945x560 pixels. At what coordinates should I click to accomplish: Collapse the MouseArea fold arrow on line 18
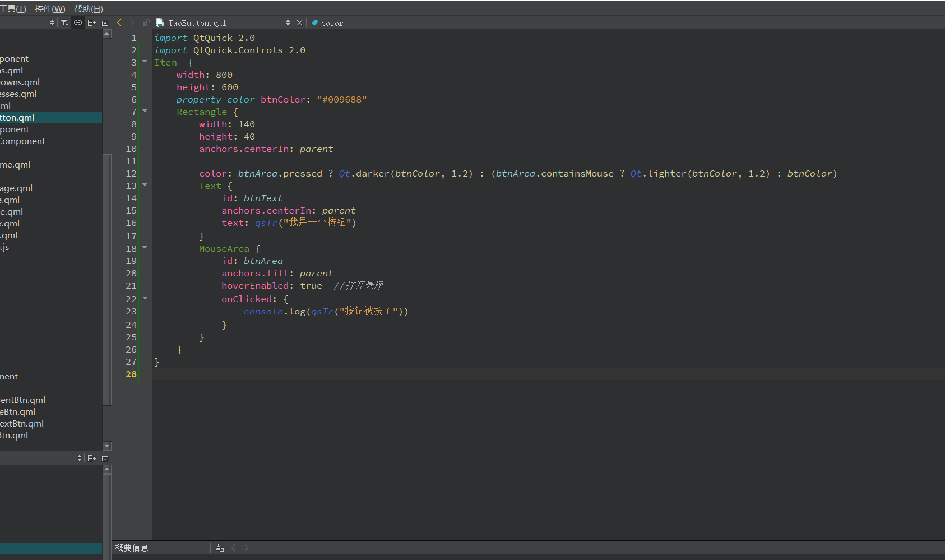click(x=145, y=248)
